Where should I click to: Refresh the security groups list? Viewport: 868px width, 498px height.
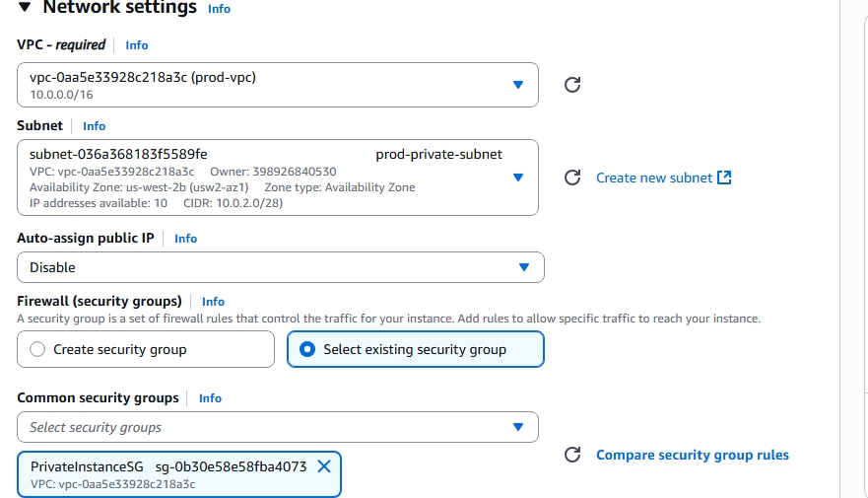[x=571, y=455]
